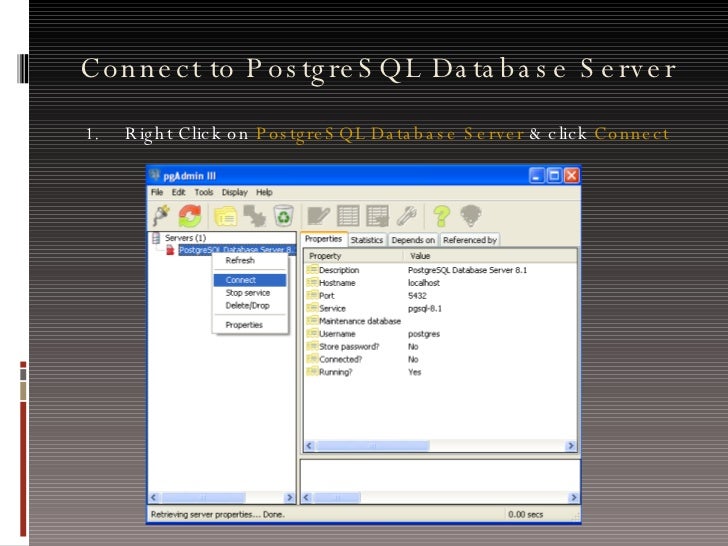Click the recycle bin Drop icon
The width and height of the screenshot is (728, 546).
pyautogui.click(x=284, y=216)
